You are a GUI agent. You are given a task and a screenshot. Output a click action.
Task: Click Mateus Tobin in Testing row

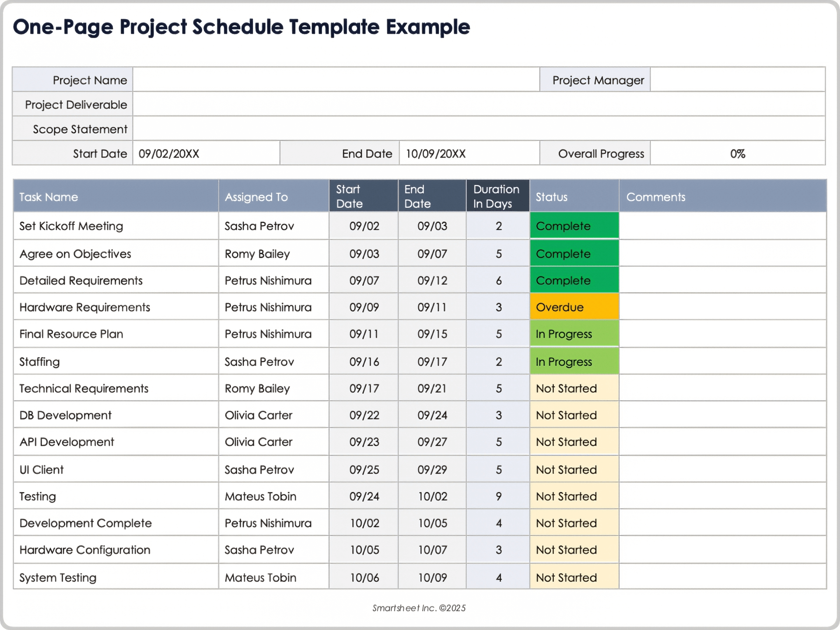(x=261, y=497)
